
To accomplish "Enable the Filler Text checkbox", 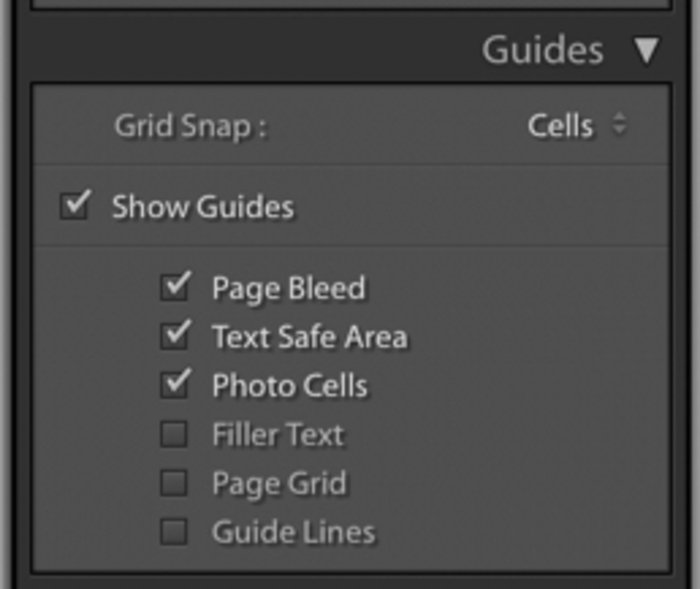I will click(175, 434).
